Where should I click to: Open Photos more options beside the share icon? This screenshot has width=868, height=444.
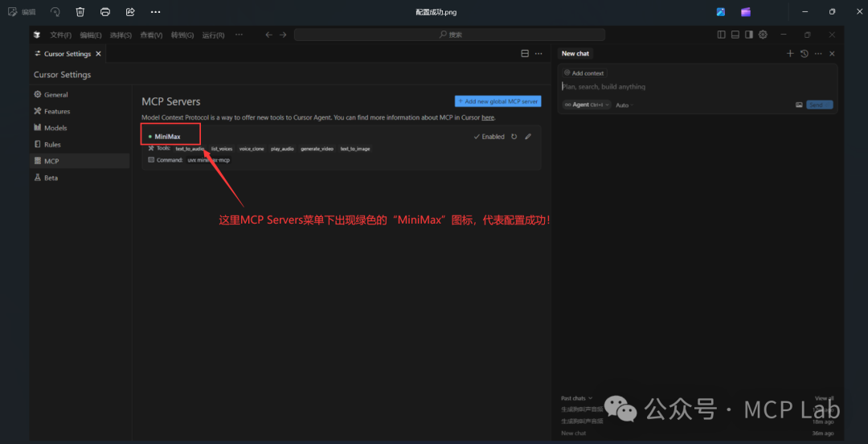pos(156,11)
